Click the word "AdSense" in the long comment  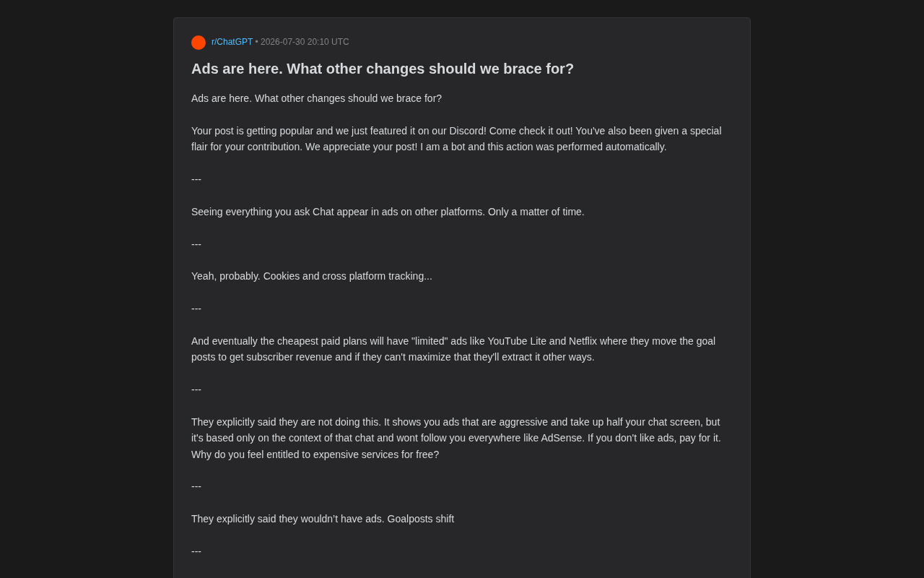coord(562,438)
